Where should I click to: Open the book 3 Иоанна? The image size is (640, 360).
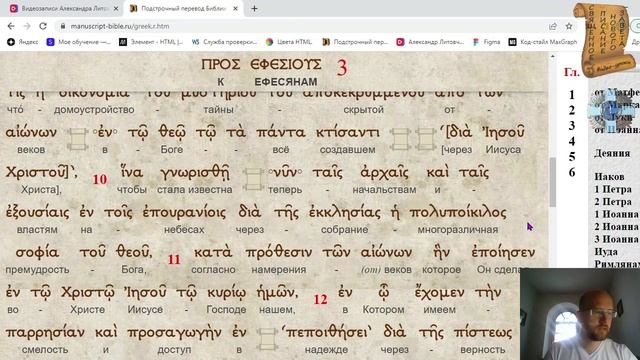pos(616,239)
